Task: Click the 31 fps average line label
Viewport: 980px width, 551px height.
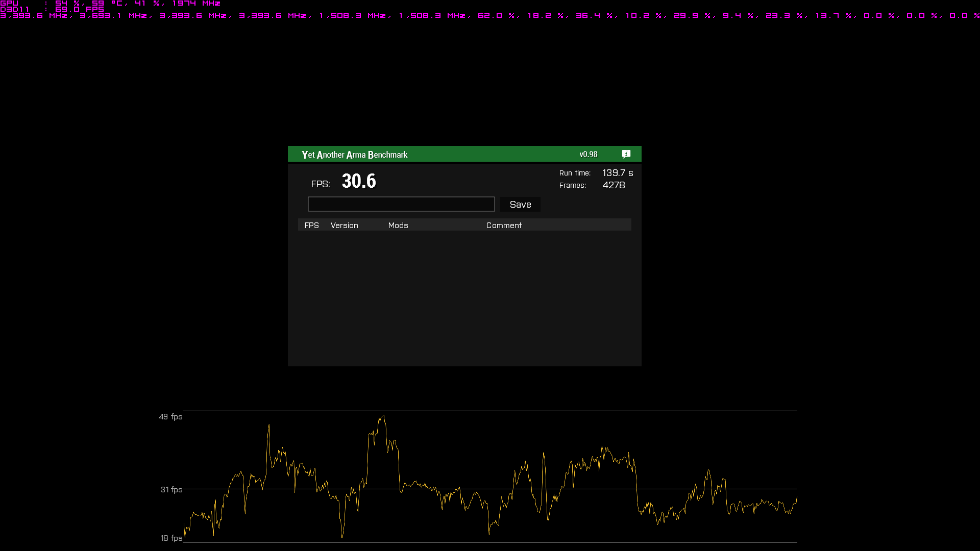Action: (x=171, y=490)
